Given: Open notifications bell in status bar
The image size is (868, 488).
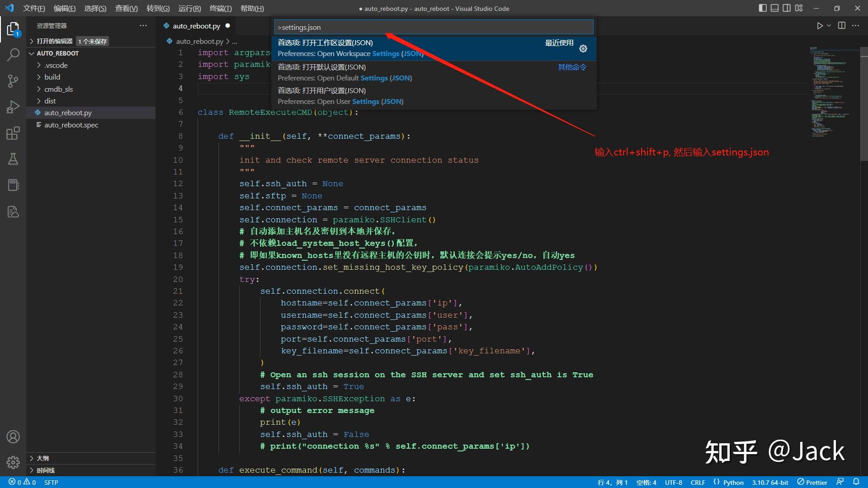Looking at the screenshot, I should [x=856, y=482].
